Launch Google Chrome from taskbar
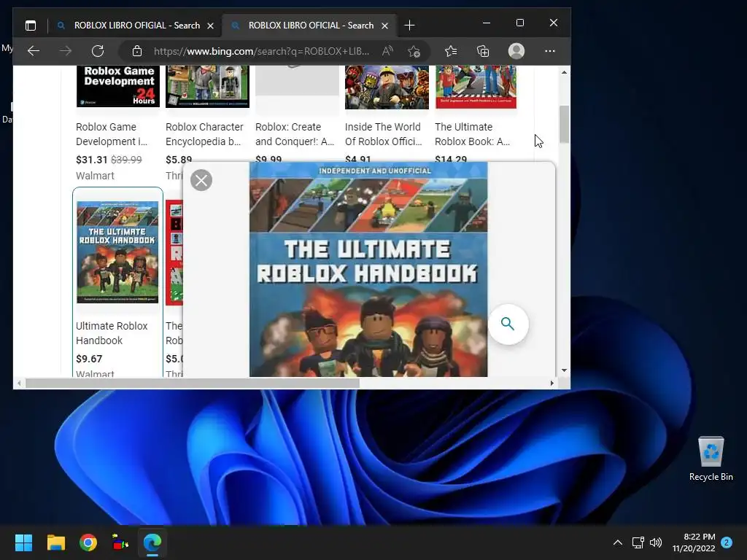747x560 pixels. pos(88,542)
